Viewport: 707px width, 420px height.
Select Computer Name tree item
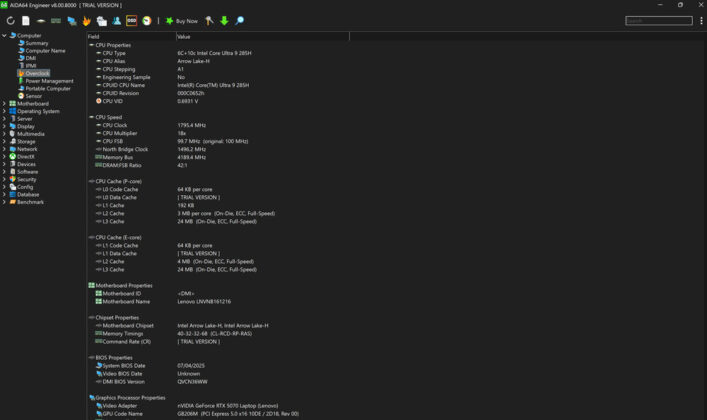(x=41, y=51)
